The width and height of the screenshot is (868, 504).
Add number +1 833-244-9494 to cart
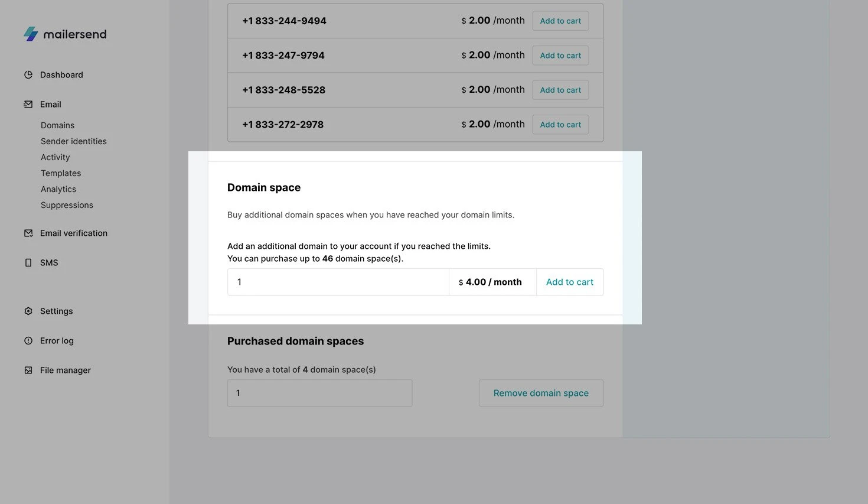click(x=560, y=21)
